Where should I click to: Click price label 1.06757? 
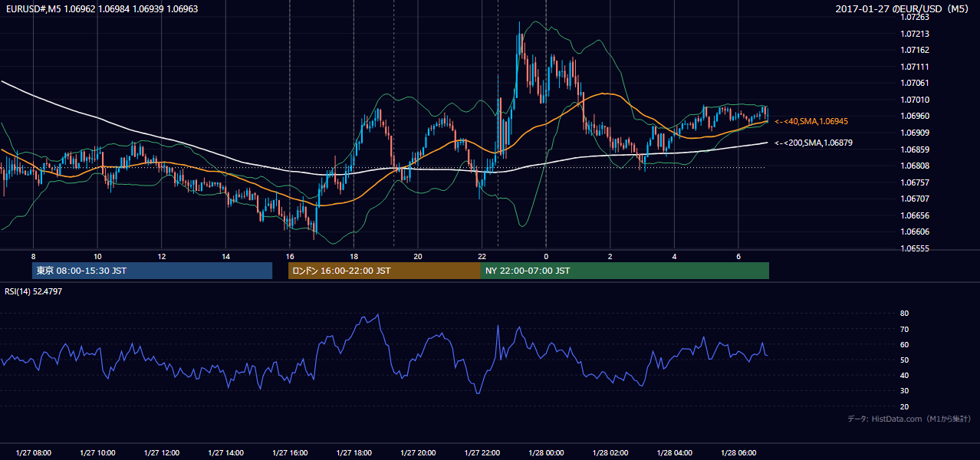point(915,182)
